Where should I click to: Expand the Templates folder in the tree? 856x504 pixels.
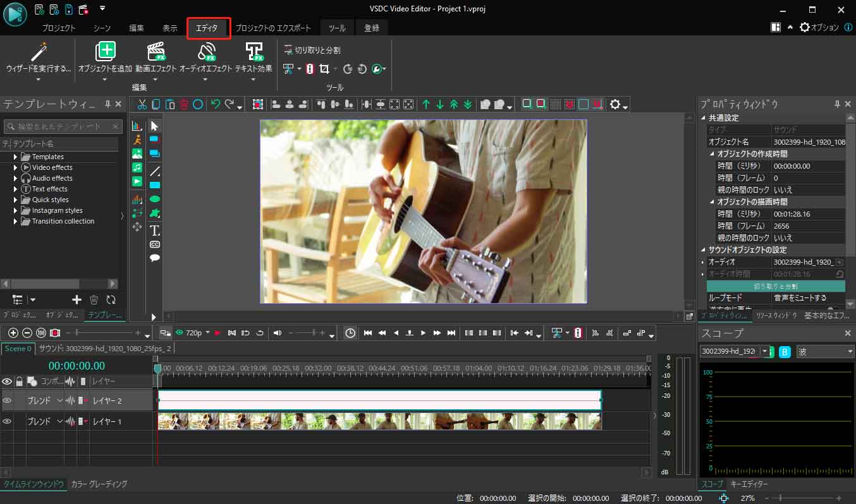(x=16, y=157)
